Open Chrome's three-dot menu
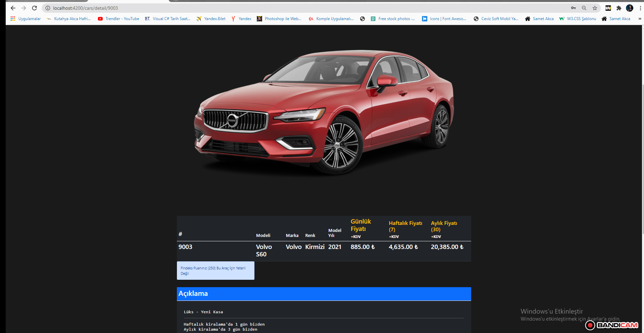The width and height of the screenshot is (644, 333). click(x=640, y=8)
